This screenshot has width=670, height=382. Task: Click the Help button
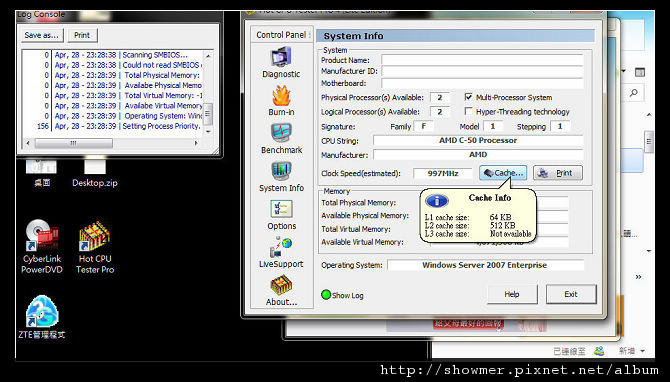pos(512,294)
